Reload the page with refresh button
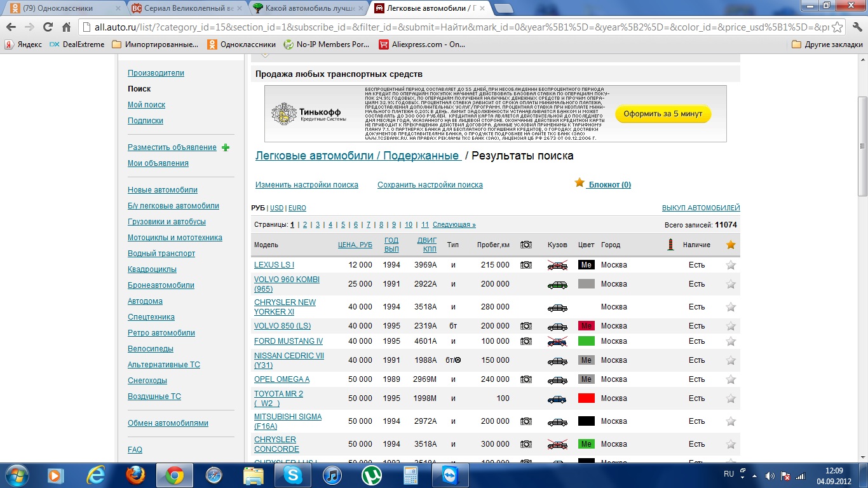The image size is (868, 488). click(x=48, y=27)
